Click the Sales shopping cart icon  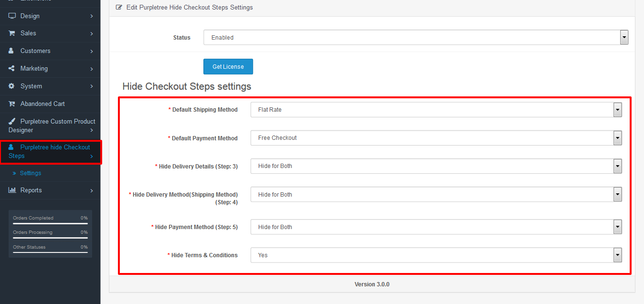point(12,33)
